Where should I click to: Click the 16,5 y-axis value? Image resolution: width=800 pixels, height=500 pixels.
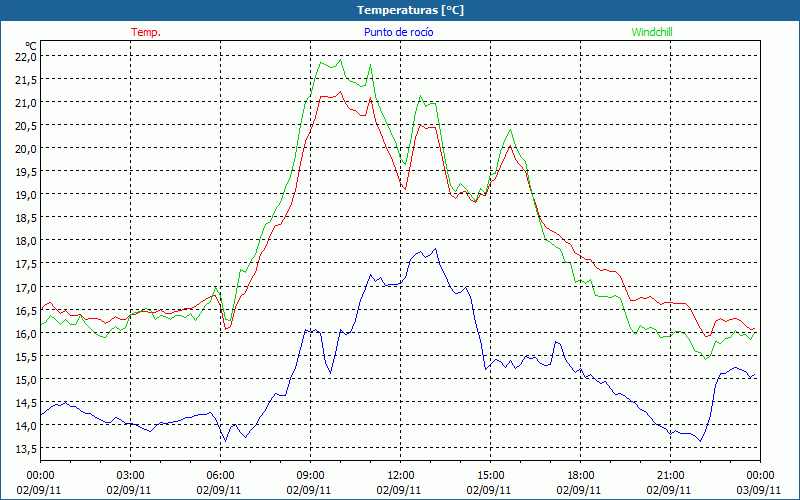(26, 310)
